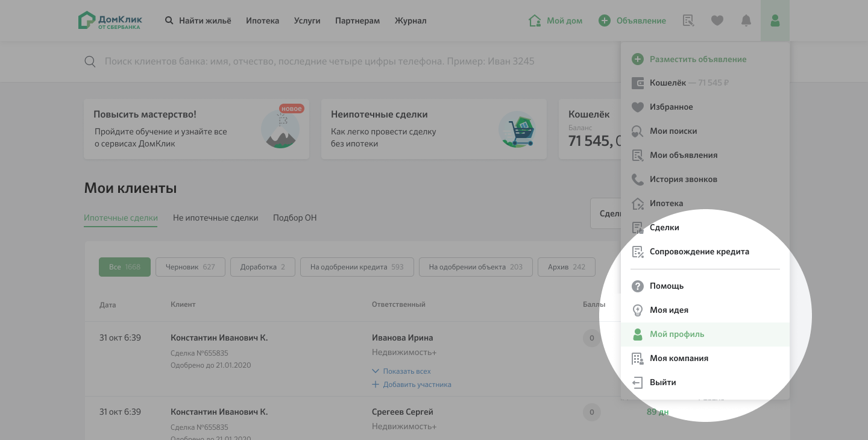Image resolution: width=868 pixels, height=440 pixels.
Task: Click the shopping cart illustration in Неипотечные сделки card
Action: 518,129
